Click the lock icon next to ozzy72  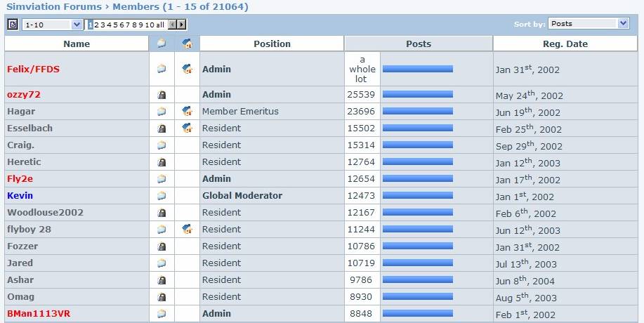point(162,95)
